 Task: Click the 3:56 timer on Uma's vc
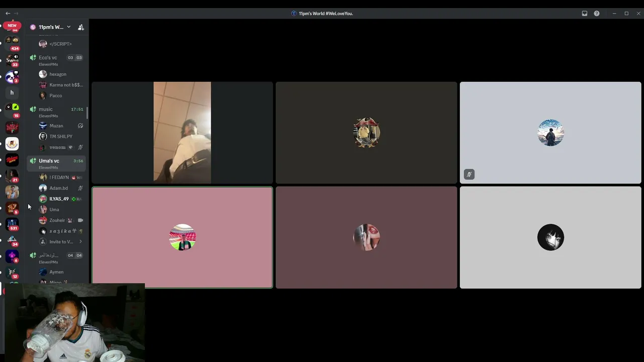78,161
